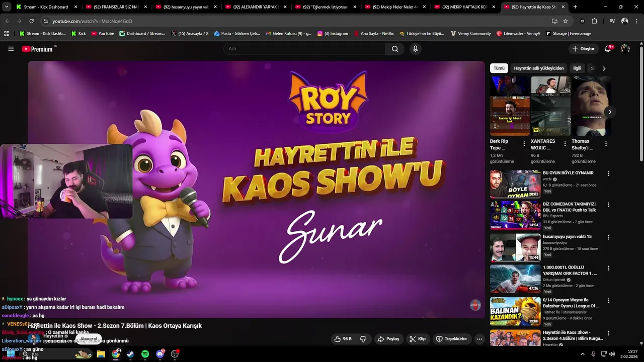
Task: Open options for BU OYUN BÖYLE OYNANIR video
Action: click(609, 173)
